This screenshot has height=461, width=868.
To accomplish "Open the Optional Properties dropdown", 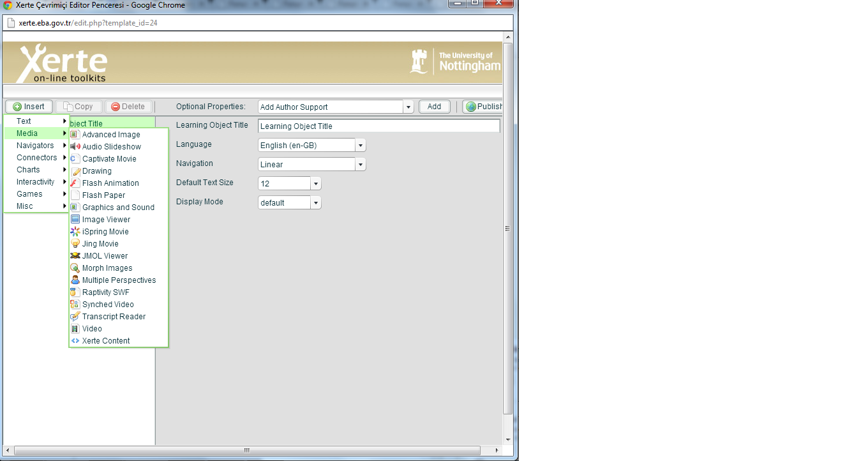I will (x=408, y=107).
